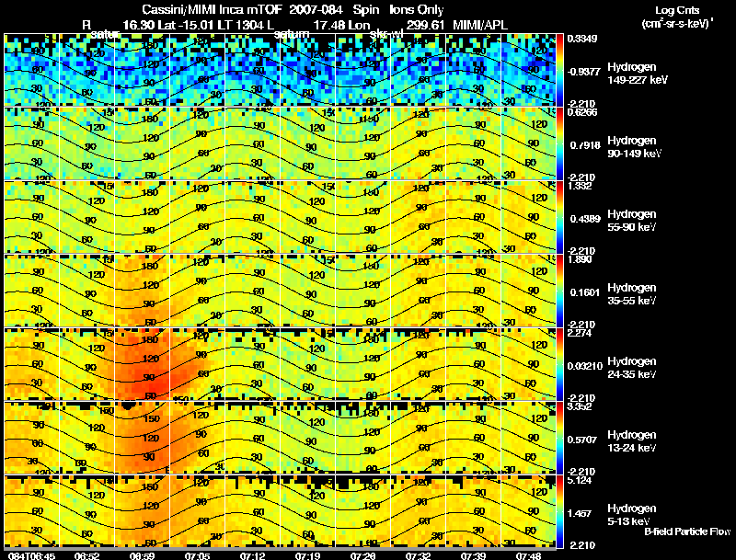Click the 1.457 colorbar midpoint value
The height and width of the screenshot is (560, 736).
(x=580, y=514)
